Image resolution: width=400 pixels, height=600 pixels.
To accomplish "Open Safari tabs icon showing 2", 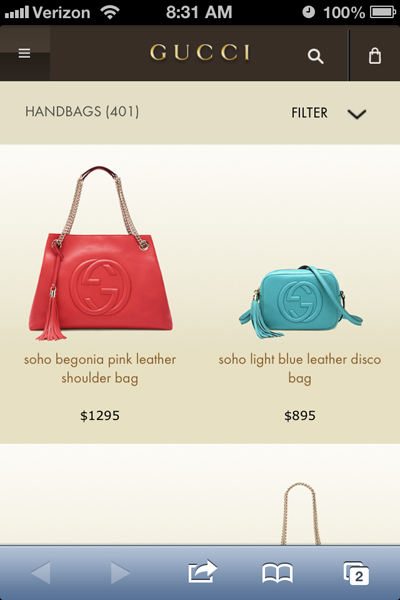I will tap(356, 573).
